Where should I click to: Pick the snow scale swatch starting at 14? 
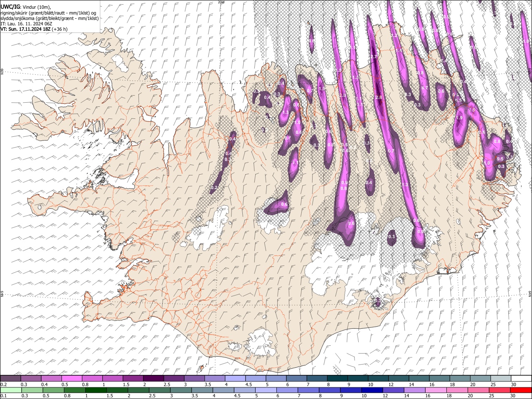pos(419,378)
